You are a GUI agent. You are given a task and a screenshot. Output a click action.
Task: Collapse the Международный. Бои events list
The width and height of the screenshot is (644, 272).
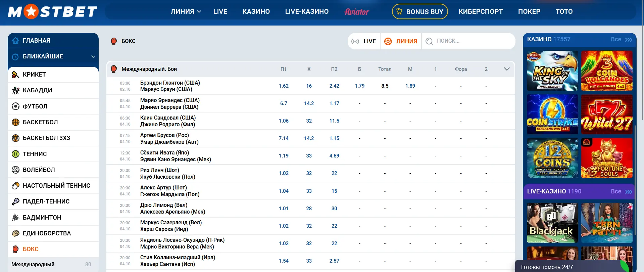click(507, 69)
